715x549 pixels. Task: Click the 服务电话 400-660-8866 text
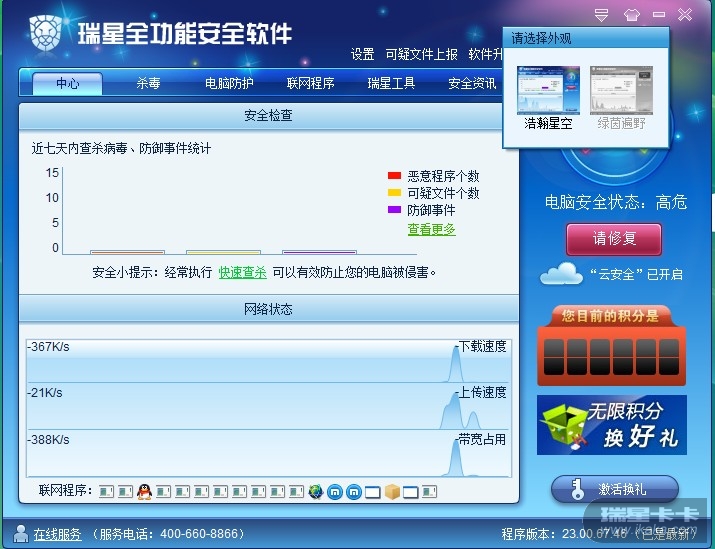tap(169, 533)
